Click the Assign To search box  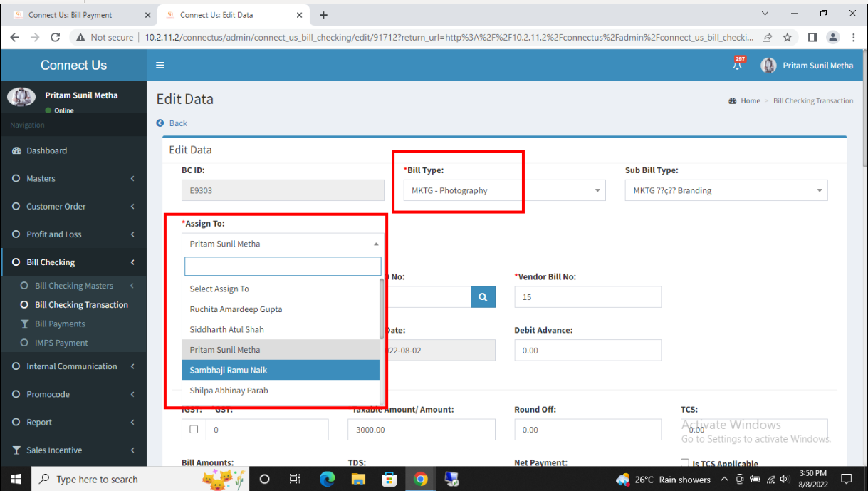tap(283, 267)
